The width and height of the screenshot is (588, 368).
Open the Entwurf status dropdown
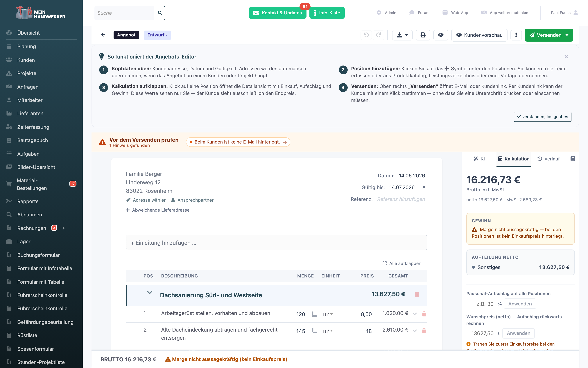tap(157, 35)
